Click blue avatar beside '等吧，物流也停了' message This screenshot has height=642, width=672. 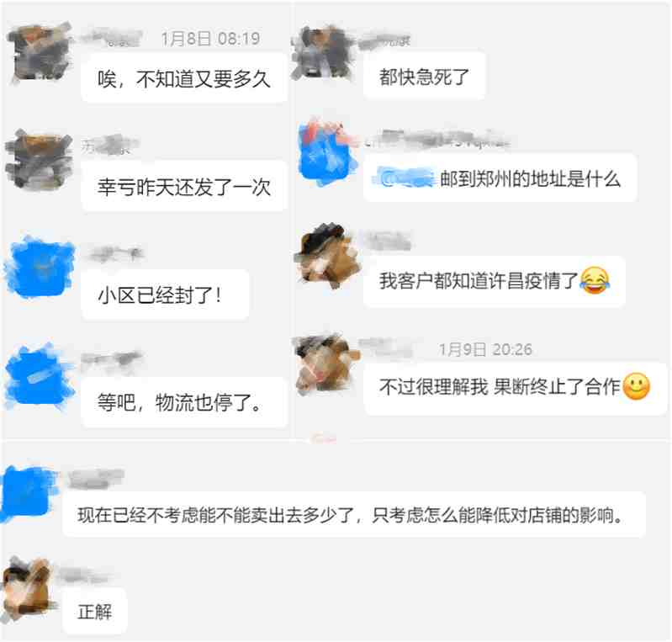[x=40, y=375]
